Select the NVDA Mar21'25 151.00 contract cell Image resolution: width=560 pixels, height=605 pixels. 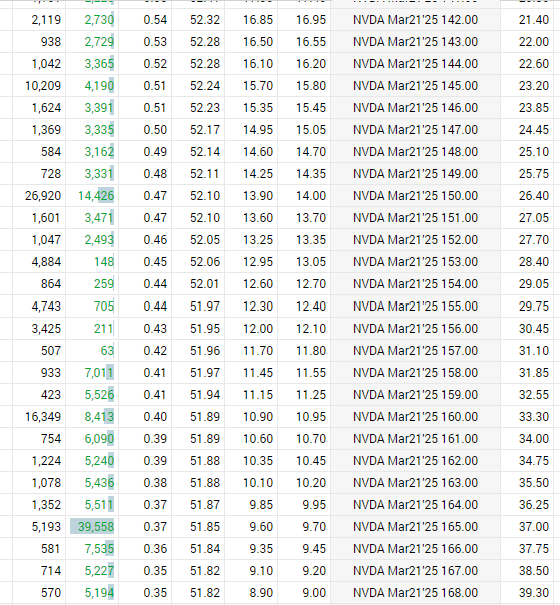[x=415, y=218]
